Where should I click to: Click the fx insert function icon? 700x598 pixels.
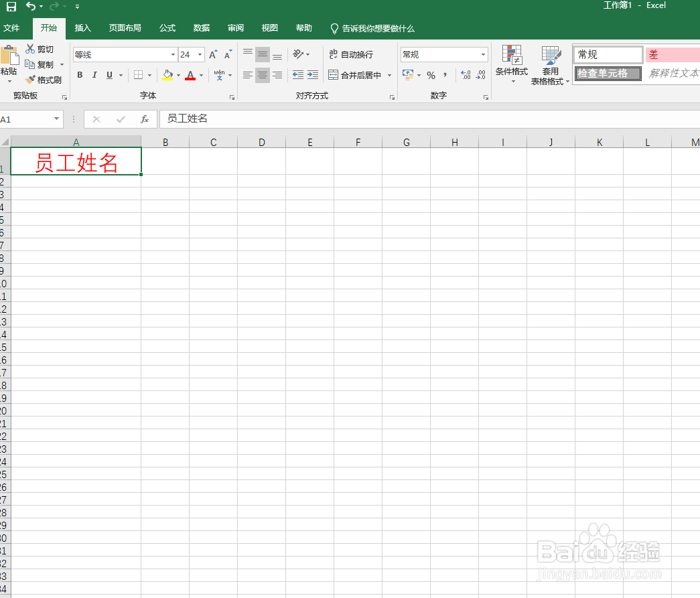click(144, 119)
